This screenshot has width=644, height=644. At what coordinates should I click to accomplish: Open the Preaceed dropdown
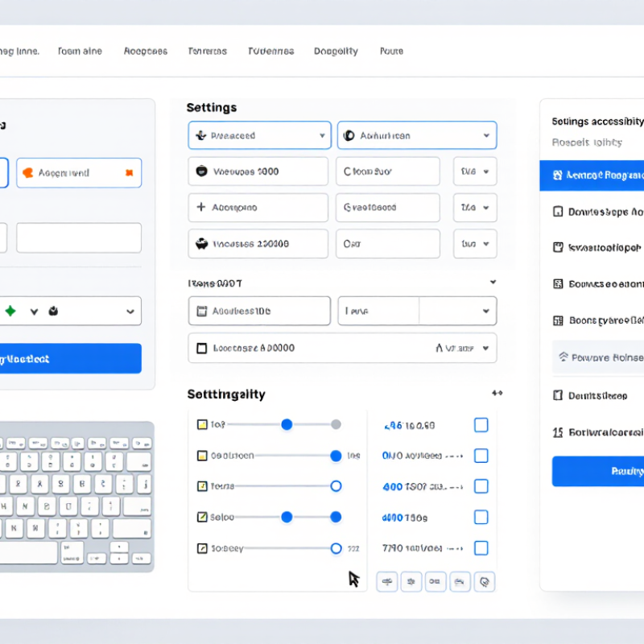[x=259, y=135]
